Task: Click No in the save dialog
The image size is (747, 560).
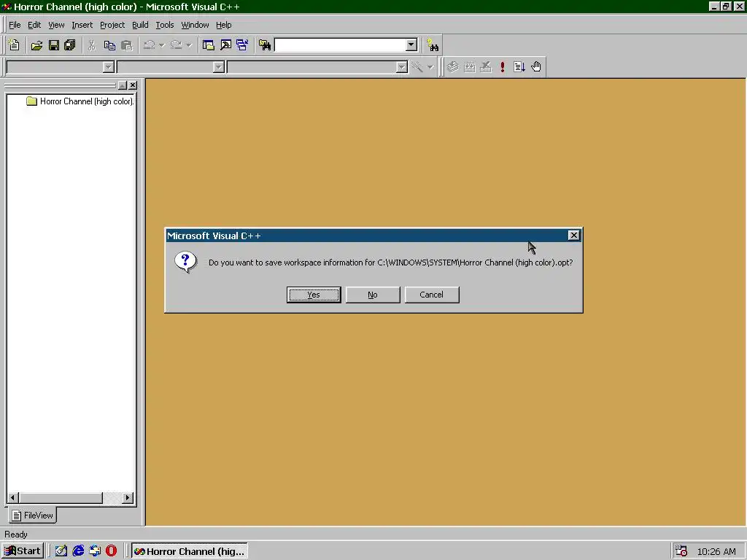Action: tap(373, 295)
